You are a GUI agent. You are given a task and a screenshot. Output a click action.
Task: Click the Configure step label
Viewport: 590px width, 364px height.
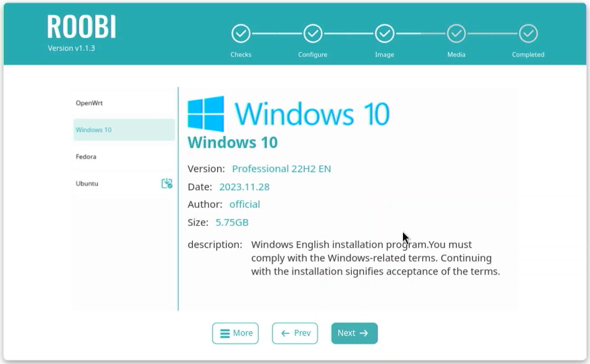pos(313,55)
